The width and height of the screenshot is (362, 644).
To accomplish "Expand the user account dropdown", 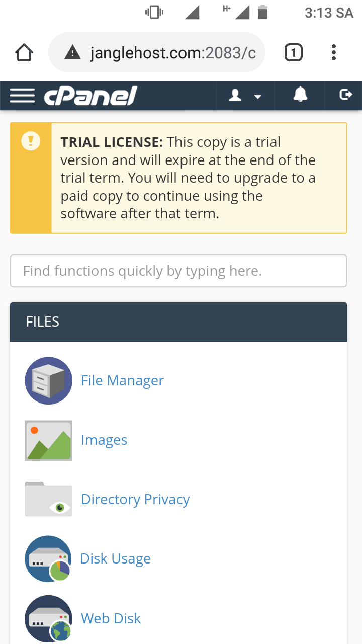I will click(x=245, y=95).
